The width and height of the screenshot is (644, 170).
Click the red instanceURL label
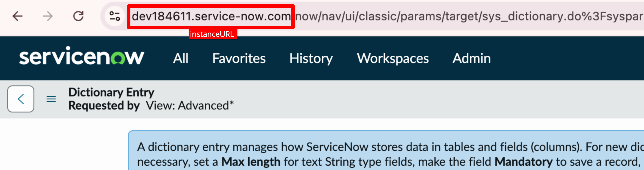point(212,34)
